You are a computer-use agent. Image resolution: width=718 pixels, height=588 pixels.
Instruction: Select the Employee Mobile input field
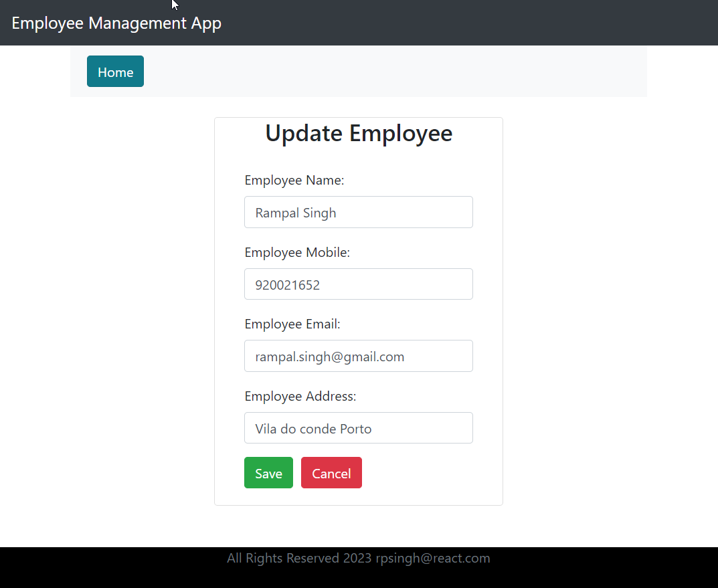359,284
